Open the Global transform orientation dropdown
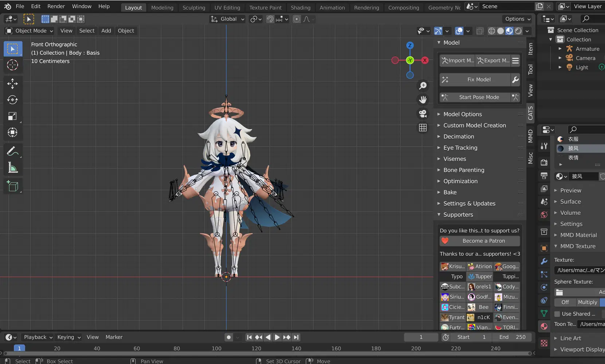Screen dimensions: 605x364 pyautogui.click(x=227, y=19)
